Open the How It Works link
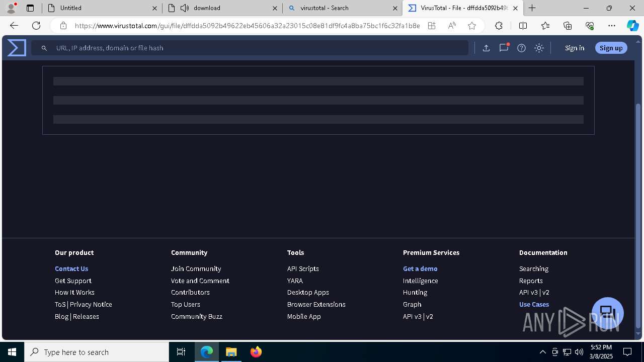 74,293
